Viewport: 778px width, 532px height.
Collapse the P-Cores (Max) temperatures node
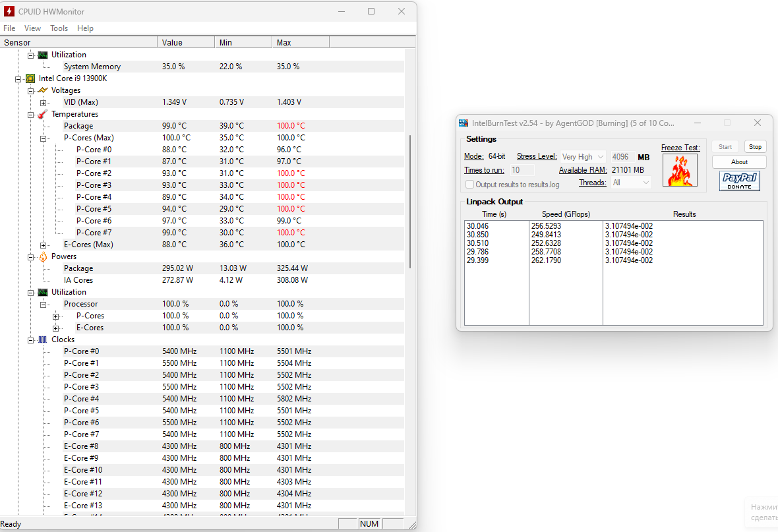pyautogui.click(x=43, y=138)
